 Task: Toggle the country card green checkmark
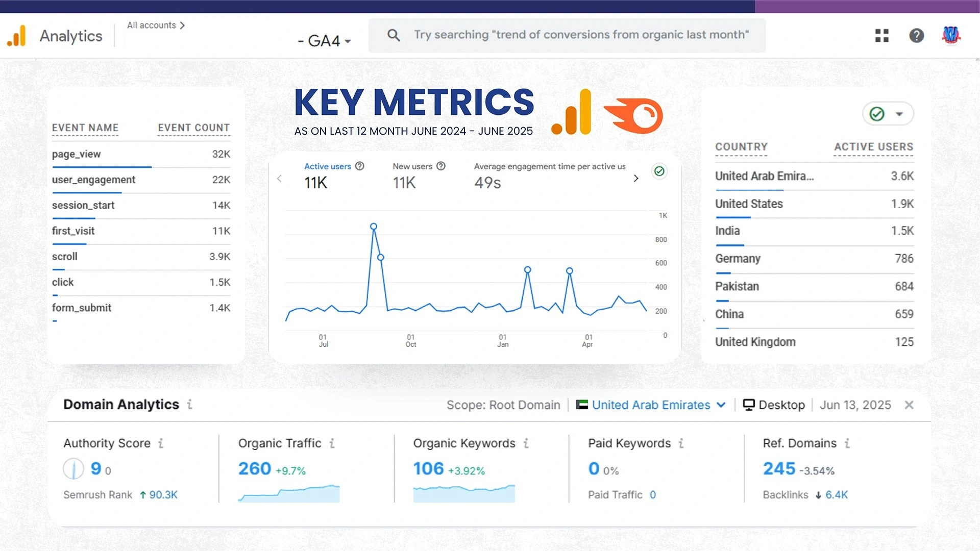(x=877, y=114)
